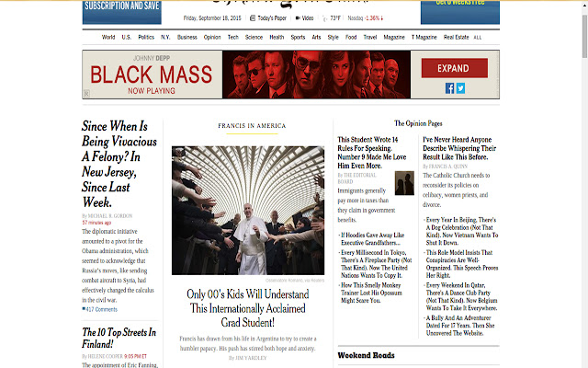Open Today's Paper newspaper icon

tap(253, 17)
